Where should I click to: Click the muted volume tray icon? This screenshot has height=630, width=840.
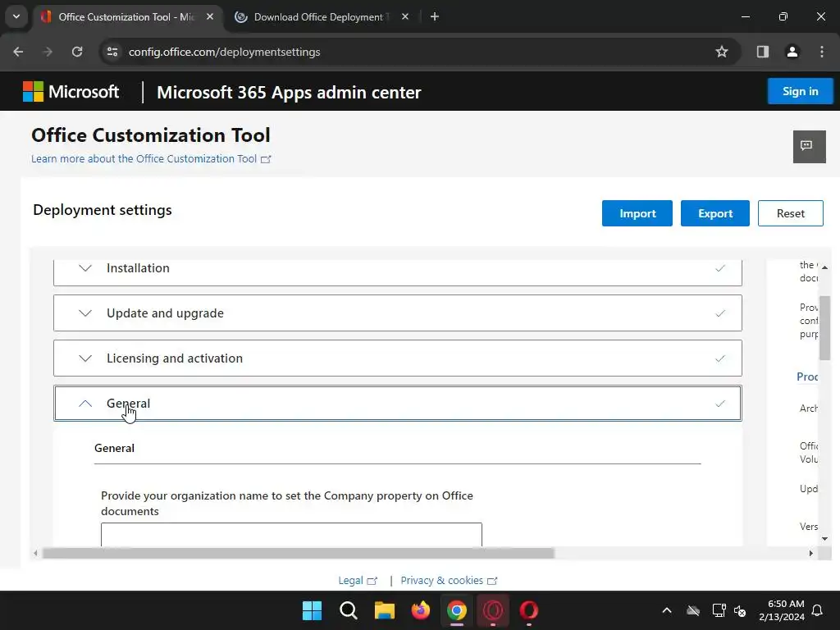click(740, 610)
